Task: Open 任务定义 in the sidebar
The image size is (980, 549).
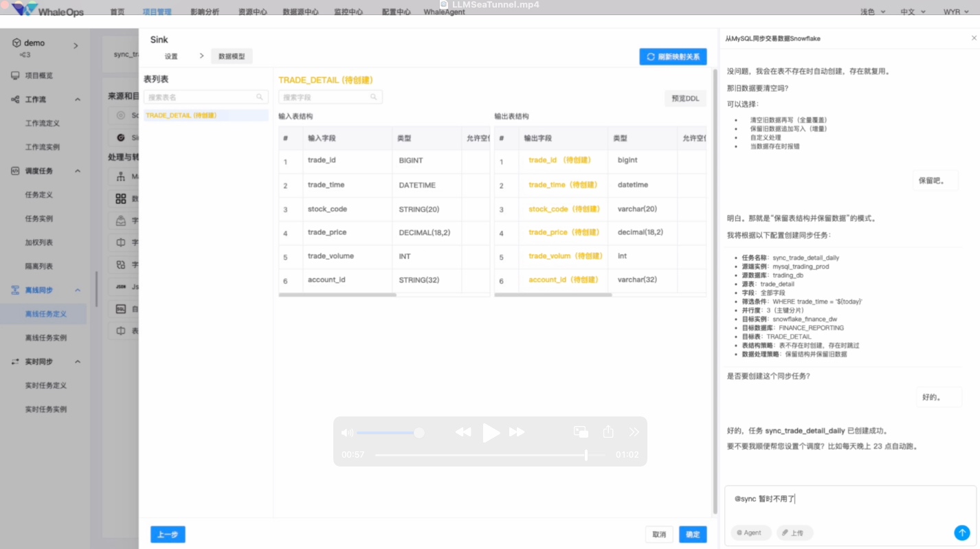Action: 39,194
